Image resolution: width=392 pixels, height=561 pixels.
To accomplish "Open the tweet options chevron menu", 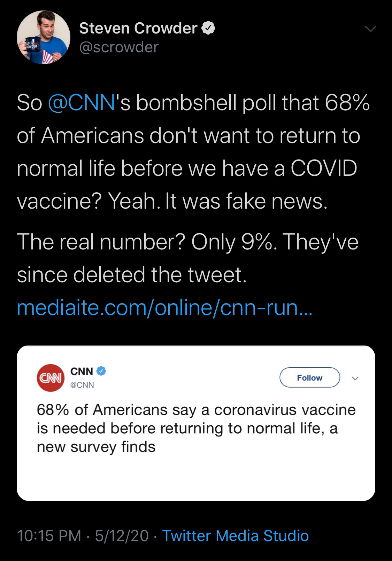I will pyautogui.click(x=370, y=29).
